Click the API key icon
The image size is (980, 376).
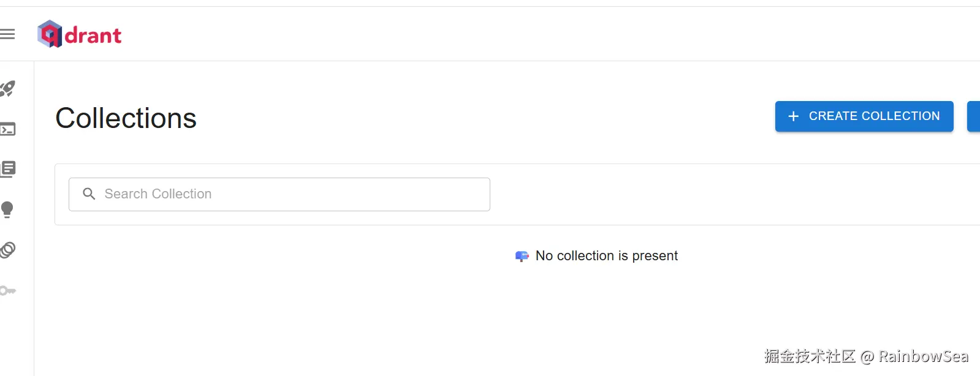8,290
